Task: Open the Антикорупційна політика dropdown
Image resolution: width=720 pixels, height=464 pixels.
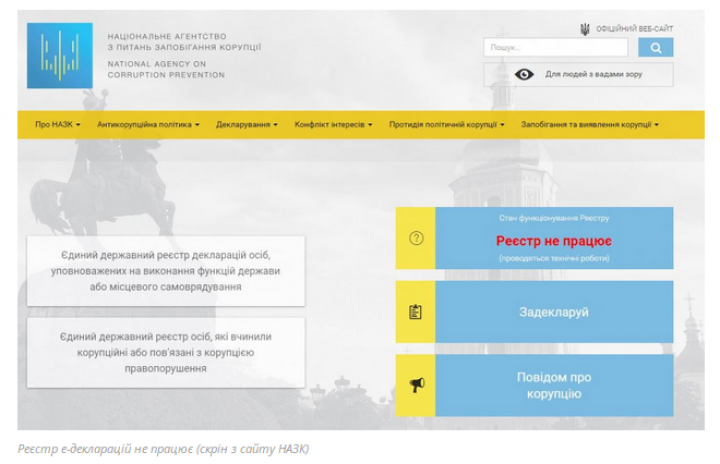Action: (148, 125)
